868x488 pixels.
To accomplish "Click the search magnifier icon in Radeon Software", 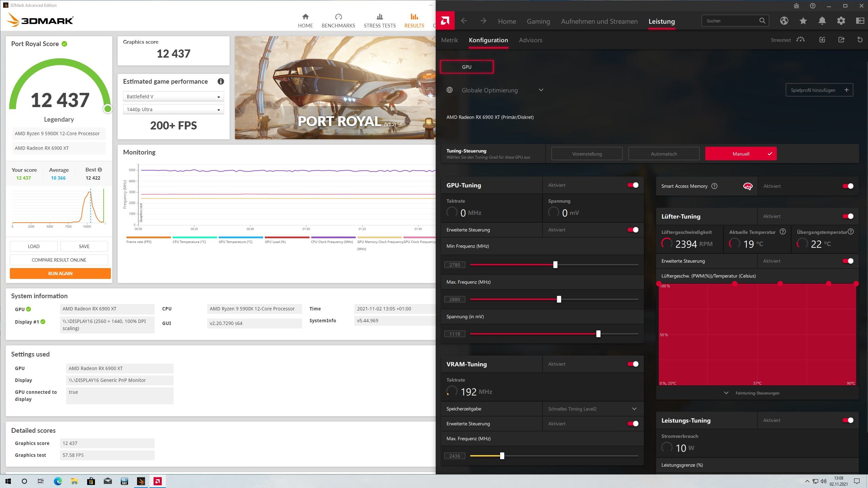I will pyautogui.click(x=762, y=21).
